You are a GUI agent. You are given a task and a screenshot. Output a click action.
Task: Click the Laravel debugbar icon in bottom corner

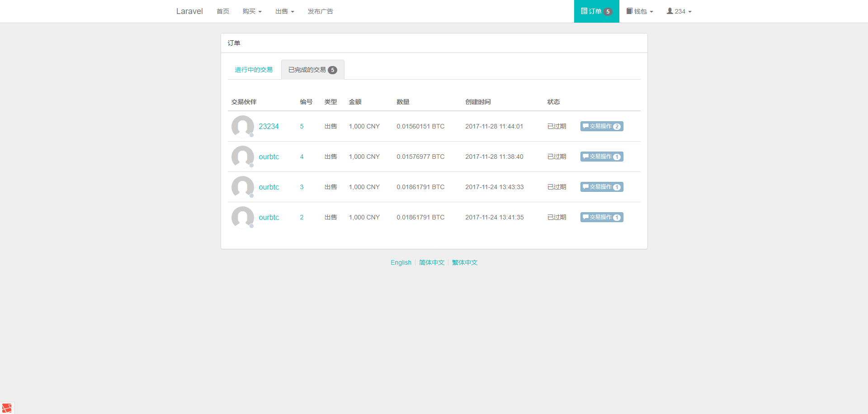pyautogui.click(x=7, y=408)
